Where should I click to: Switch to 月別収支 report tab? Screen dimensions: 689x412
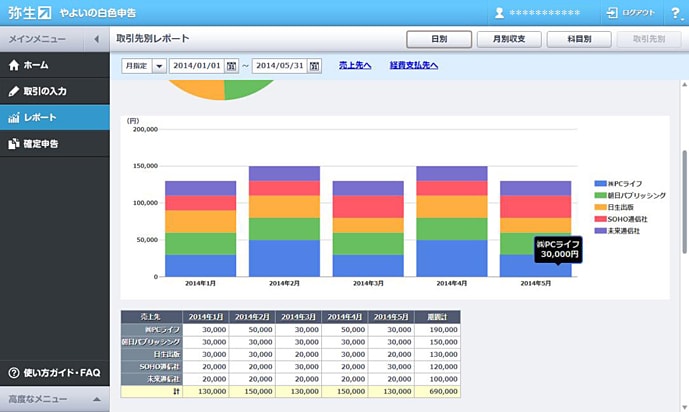(509, 39)
